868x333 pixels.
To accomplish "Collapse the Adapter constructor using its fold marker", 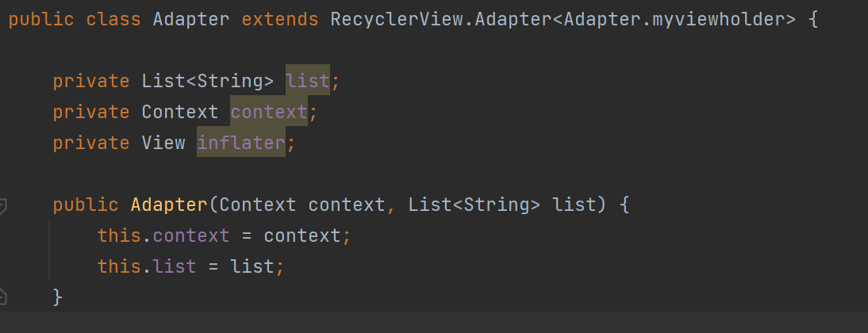I will coord(4,205).
